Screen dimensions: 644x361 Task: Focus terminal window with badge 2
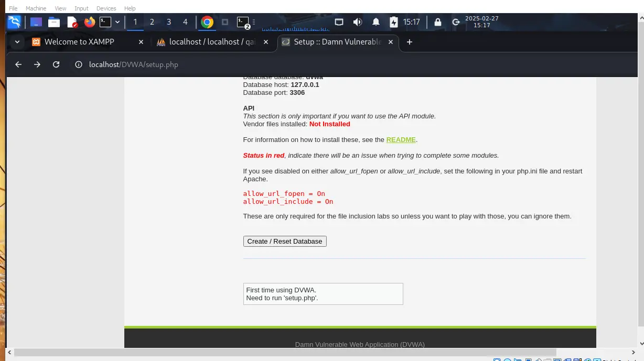click(x=243, y=23)
